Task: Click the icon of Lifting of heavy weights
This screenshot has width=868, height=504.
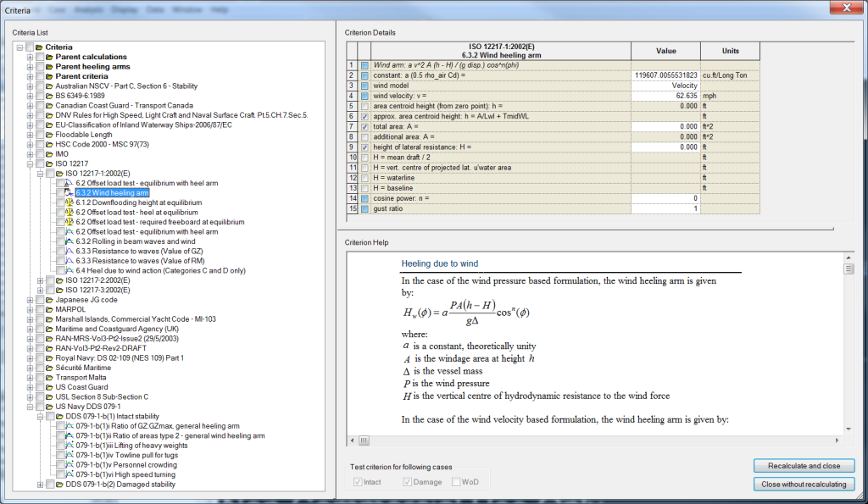Action: coord(70,446)
